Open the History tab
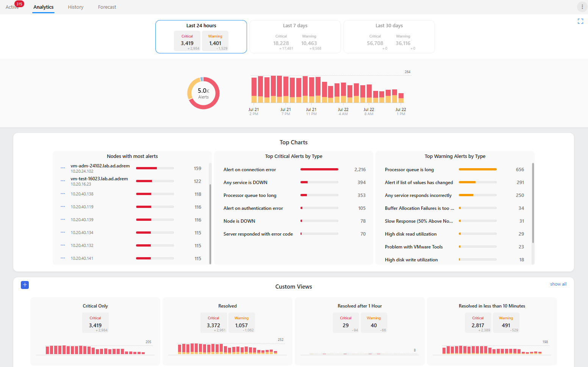Viewport: 588px width, 367px height. coord(75,7)
